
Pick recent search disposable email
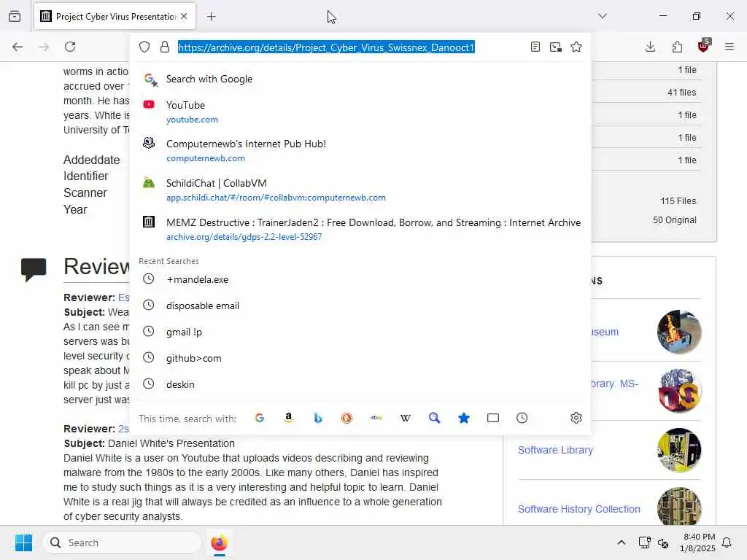pos(360,306)
